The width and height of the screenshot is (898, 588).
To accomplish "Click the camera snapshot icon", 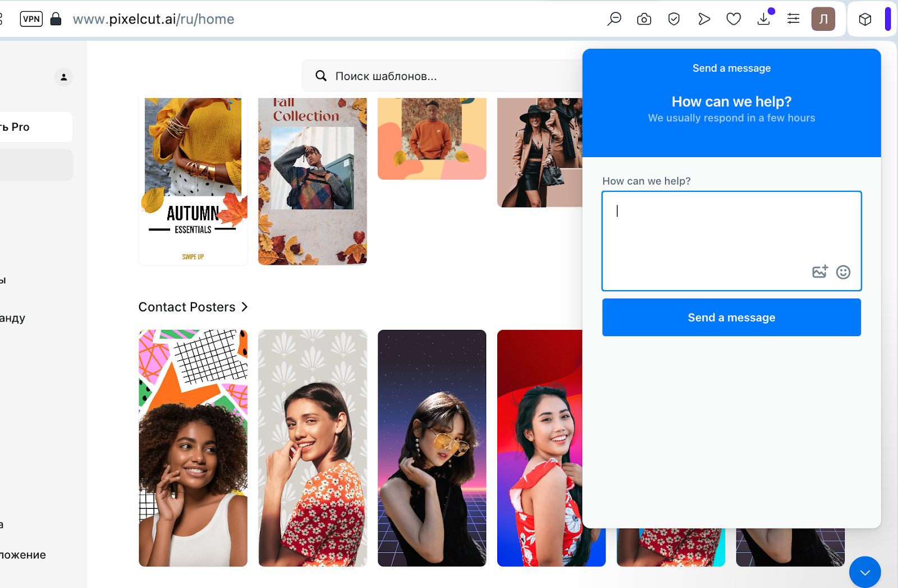I will (x=644, y=19).
